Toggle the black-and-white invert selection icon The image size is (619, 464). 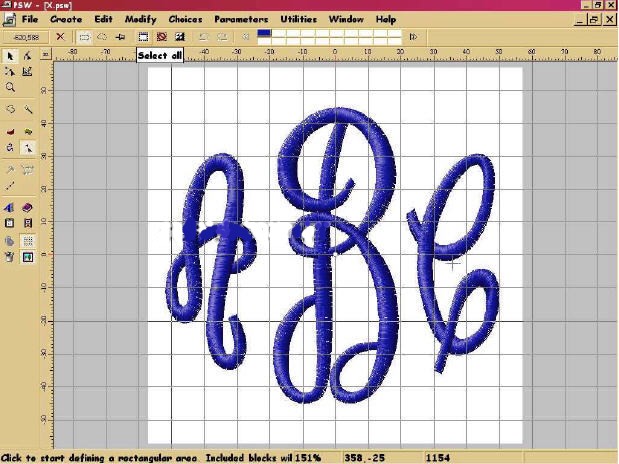(x=179, y=37)
